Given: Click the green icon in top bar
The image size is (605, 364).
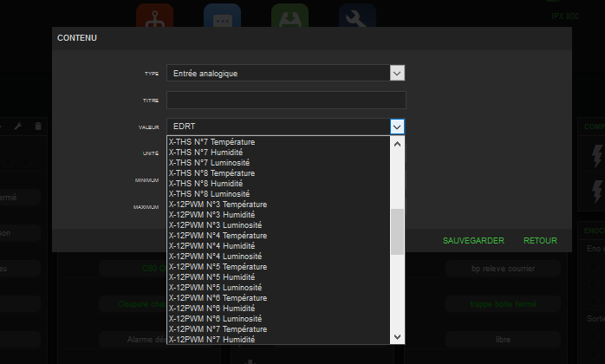Looking at the screenshot, I should (289, 16).
